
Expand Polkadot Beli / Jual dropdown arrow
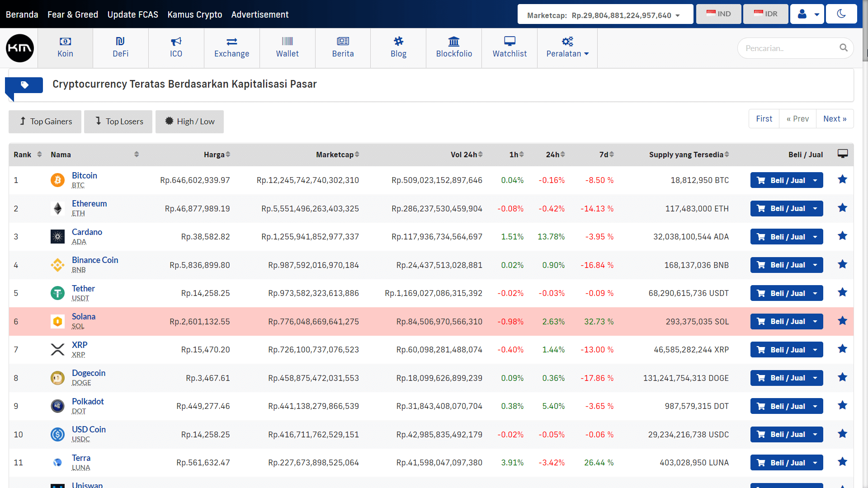pyautogui.click(x=815, y=406)
